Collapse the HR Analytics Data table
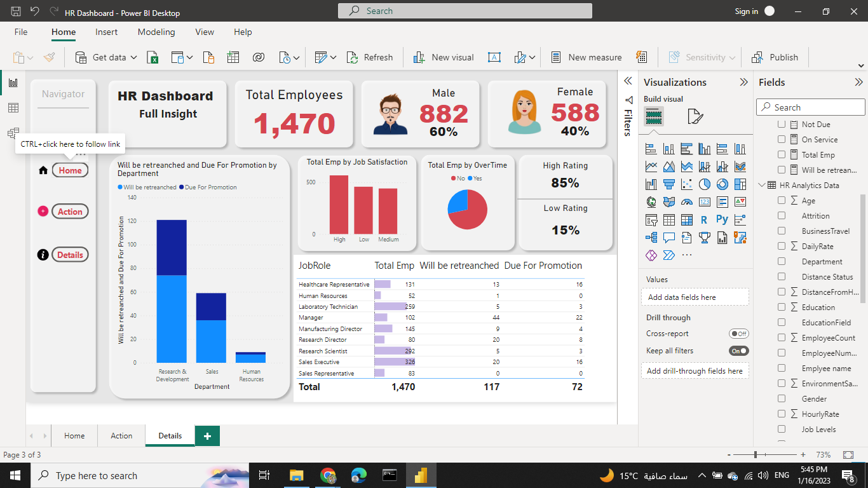Image resolution: width=868 pixels, height=488 pixels. click(x=763, y=186)
